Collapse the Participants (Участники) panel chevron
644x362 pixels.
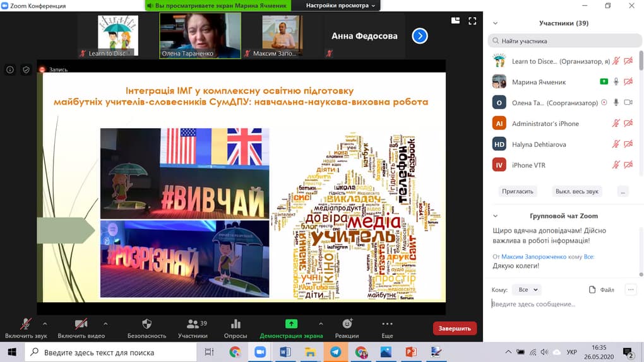(x=496, y=23)
